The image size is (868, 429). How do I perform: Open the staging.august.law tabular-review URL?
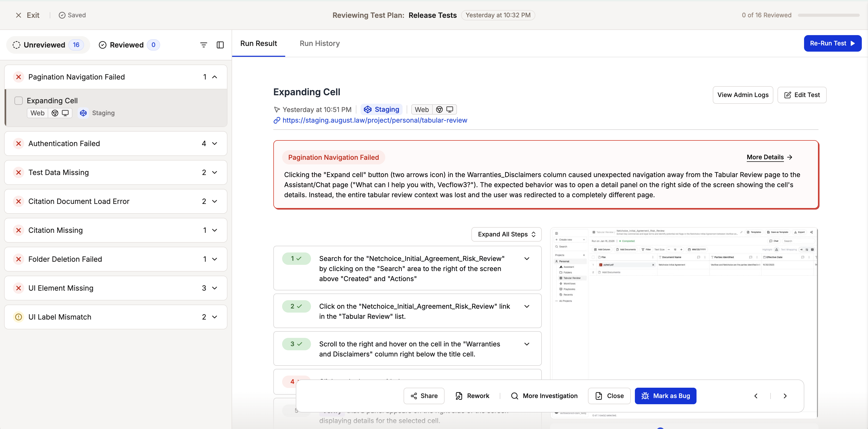point(374,120)
